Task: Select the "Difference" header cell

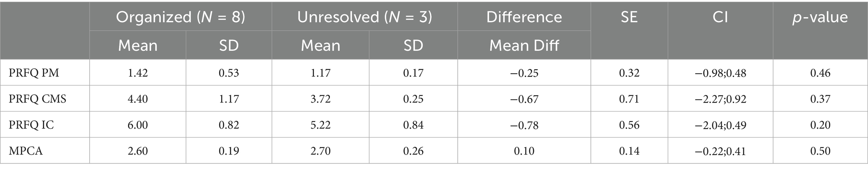Action: pyautogui.click(x=524, y=17)
